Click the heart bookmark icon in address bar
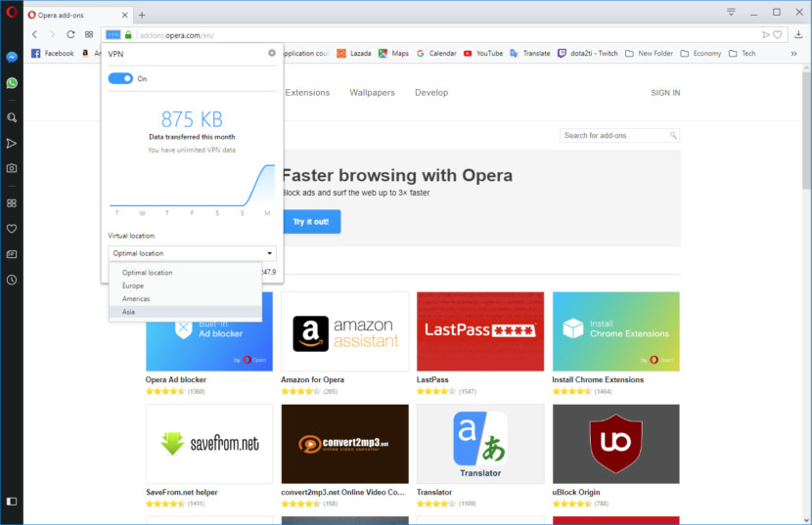Viewport: 812px width, 525px height. tap(778, 34)
